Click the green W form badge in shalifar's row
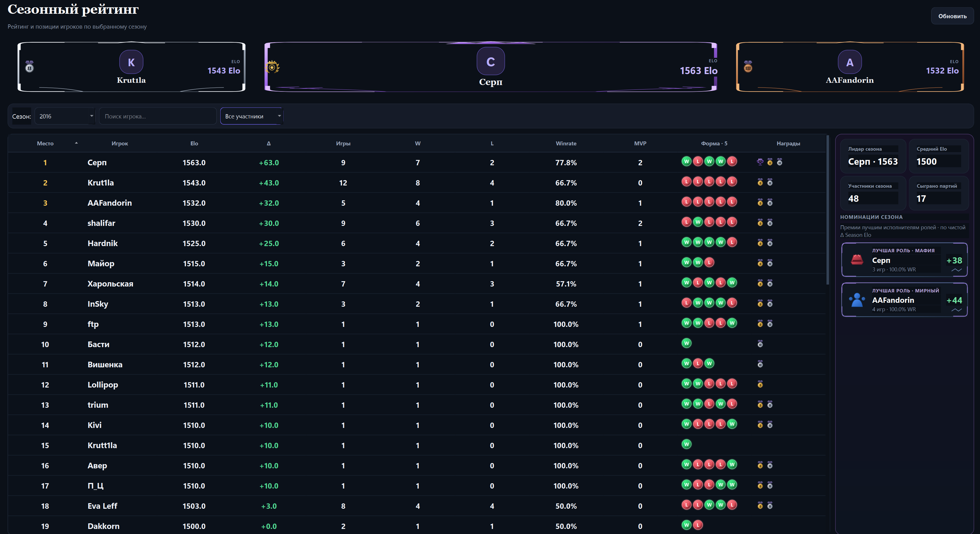980x534 pixels. (x=698, y=222)
